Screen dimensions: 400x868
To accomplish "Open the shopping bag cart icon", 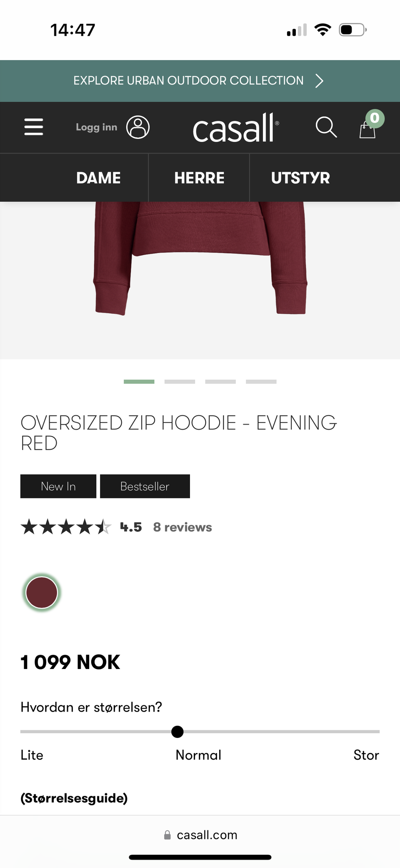I will pyautogui.click(x=367, y=129).
